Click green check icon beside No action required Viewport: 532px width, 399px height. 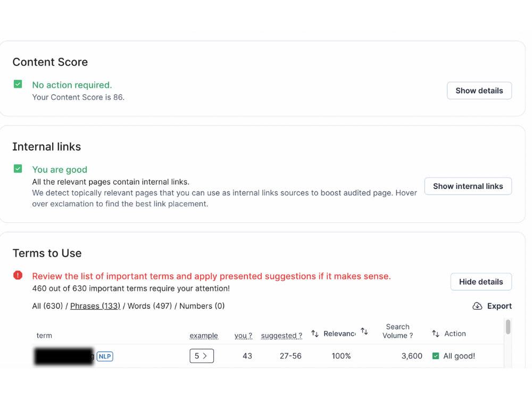(x=18, y=84)
